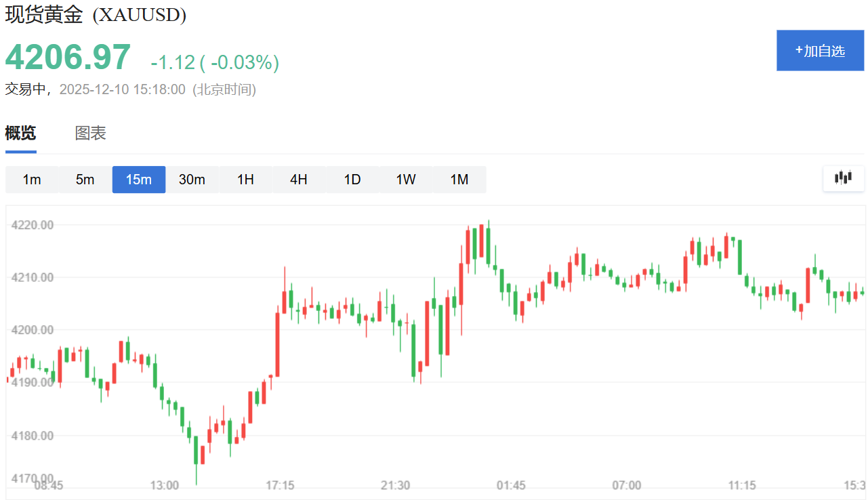868x500 pixels.
Task: Click the 21:30 time axis label
Action: [395, 486]
